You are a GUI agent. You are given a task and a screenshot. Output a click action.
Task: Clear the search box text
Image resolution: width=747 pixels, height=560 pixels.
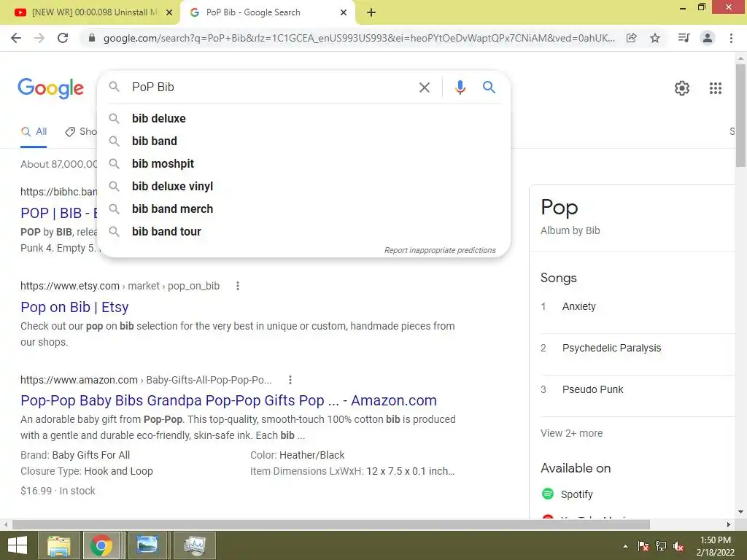(424, 87)
